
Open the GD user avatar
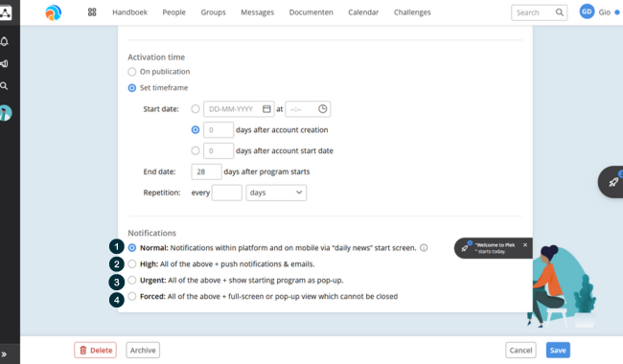pyautogui.click(x=587, y=11)
